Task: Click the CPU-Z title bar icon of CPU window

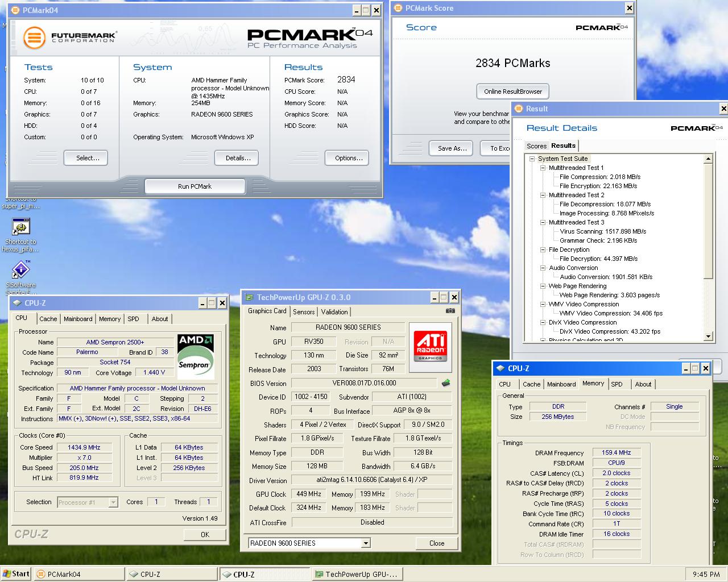Action: 17,303
